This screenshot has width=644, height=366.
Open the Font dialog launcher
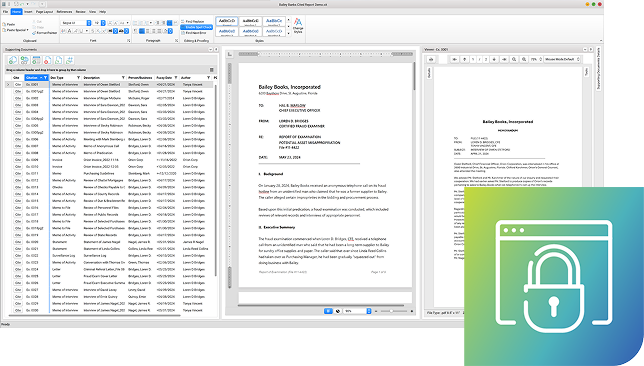pos(129,41)
